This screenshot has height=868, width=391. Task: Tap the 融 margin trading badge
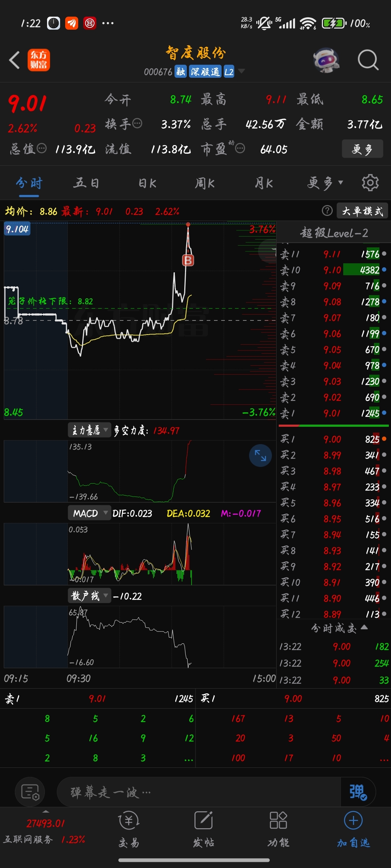[180, 72]
